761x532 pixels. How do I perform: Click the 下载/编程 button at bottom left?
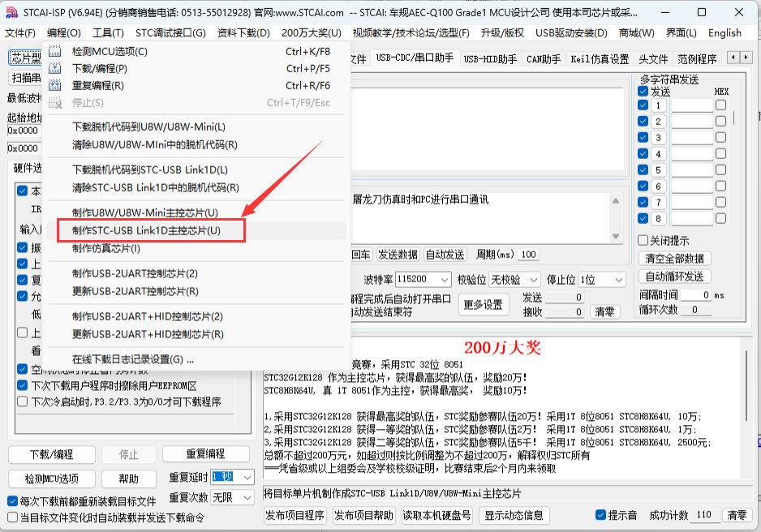click(51, 454)
